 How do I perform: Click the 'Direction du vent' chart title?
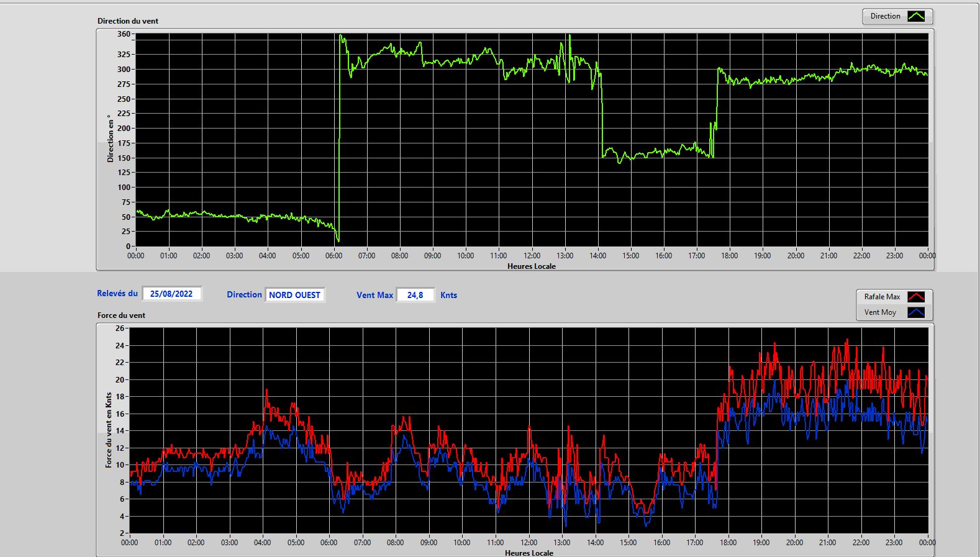pyautogui.click(x=128, y=20)
